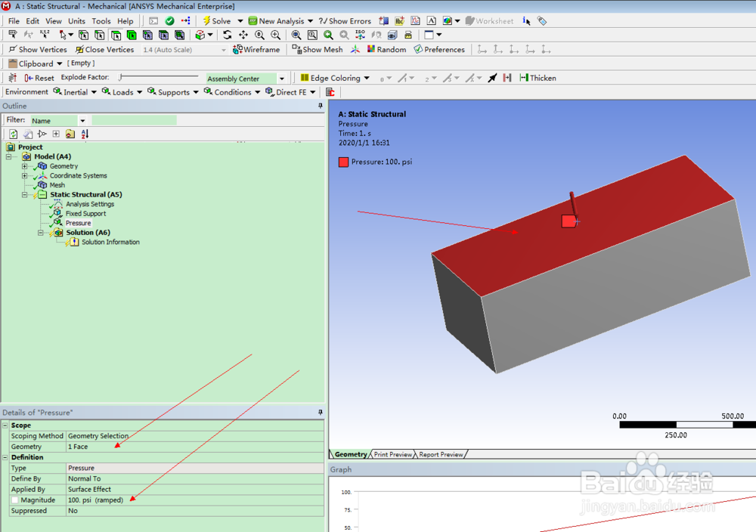Select Fixed Support in outline tree
The image size is (756, 532).
(85, 214)
